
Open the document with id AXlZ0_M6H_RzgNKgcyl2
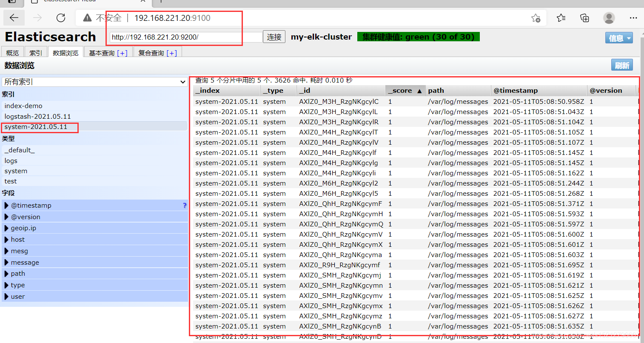(339, 183)
